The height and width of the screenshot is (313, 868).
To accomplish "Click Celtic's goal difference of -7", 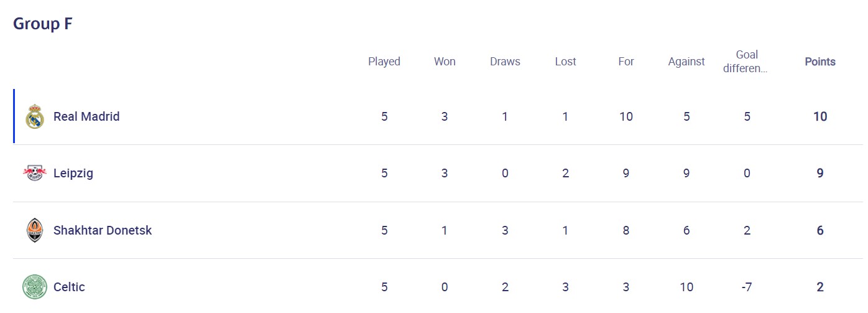I will coord(747,287).
